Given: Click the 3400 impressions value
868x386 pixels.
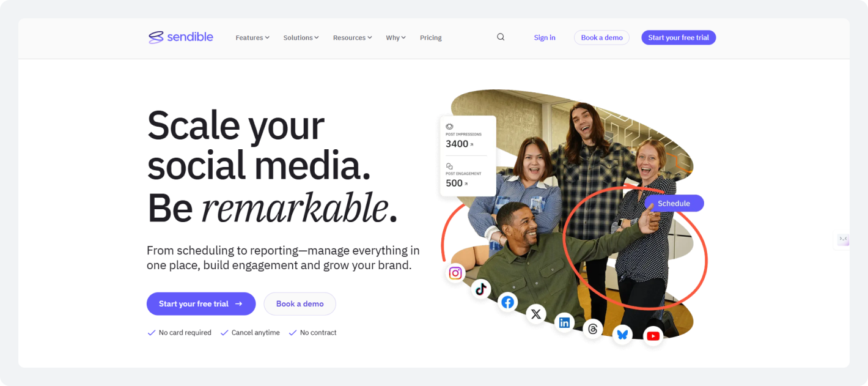Looking at the screenshot, I should 457,144.
